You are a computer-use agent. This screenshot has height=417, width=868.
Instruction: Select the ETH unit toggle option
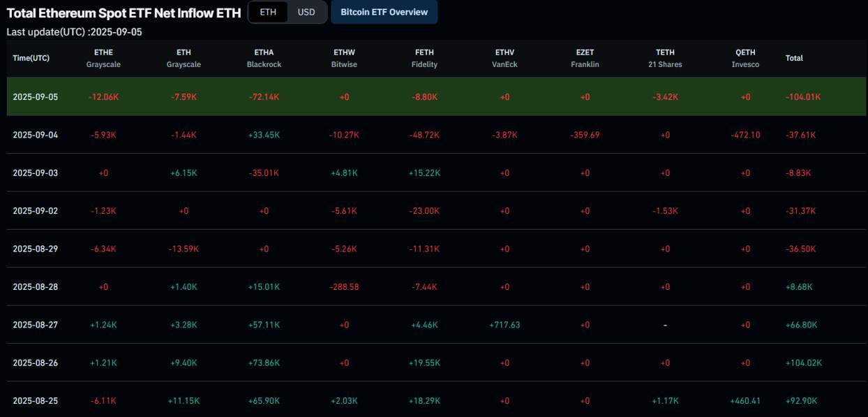coord(268,12)
